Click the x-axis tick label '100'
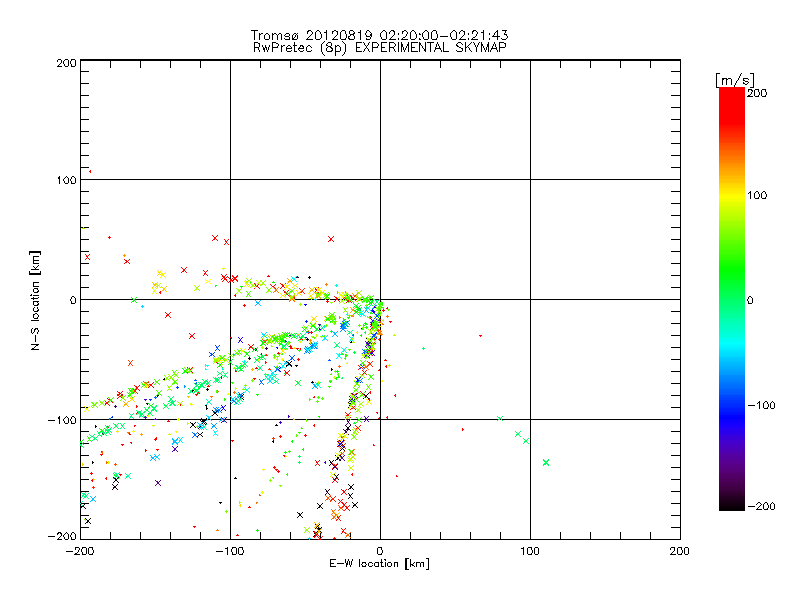The image size is (800, 600). pyautogui.click(x=530, y=551)
